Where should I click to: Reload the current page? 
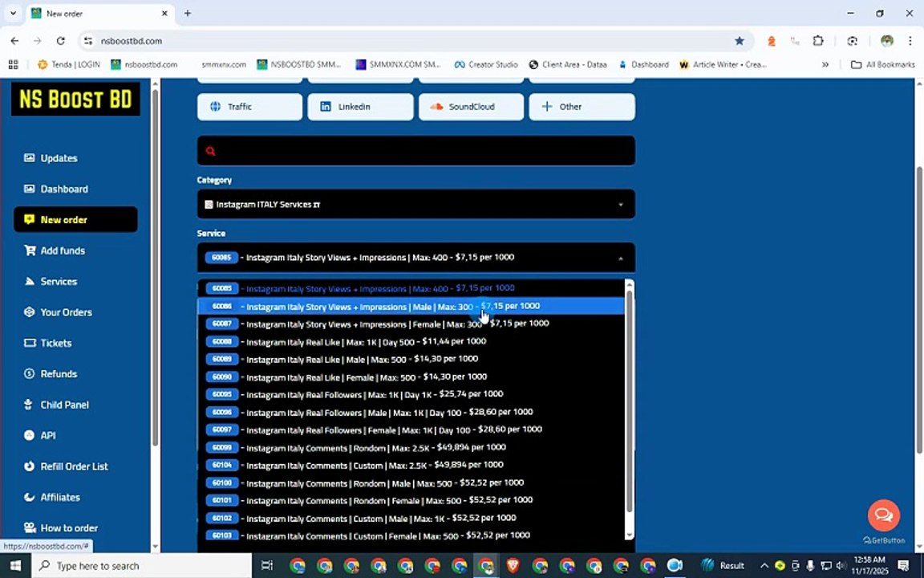click(60, 41)
